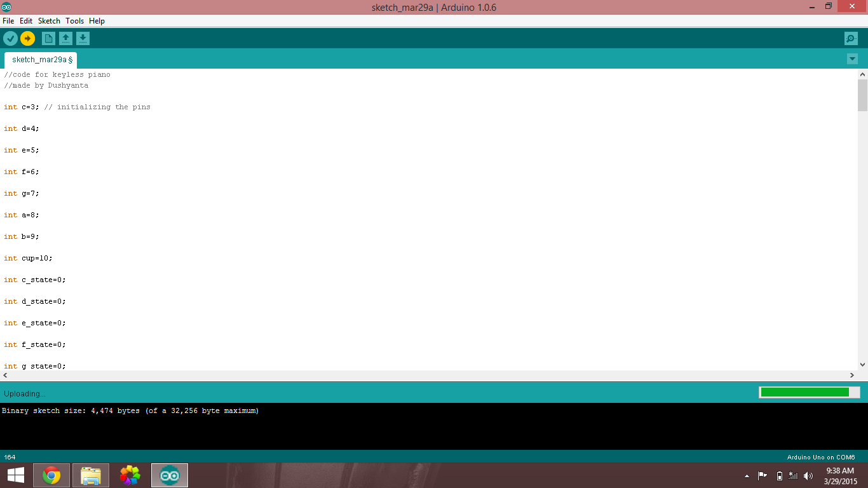This screenshot has height=488, width=868.
Task: Open File Explorer from the taskbar
Action: (x=91, y=475)
